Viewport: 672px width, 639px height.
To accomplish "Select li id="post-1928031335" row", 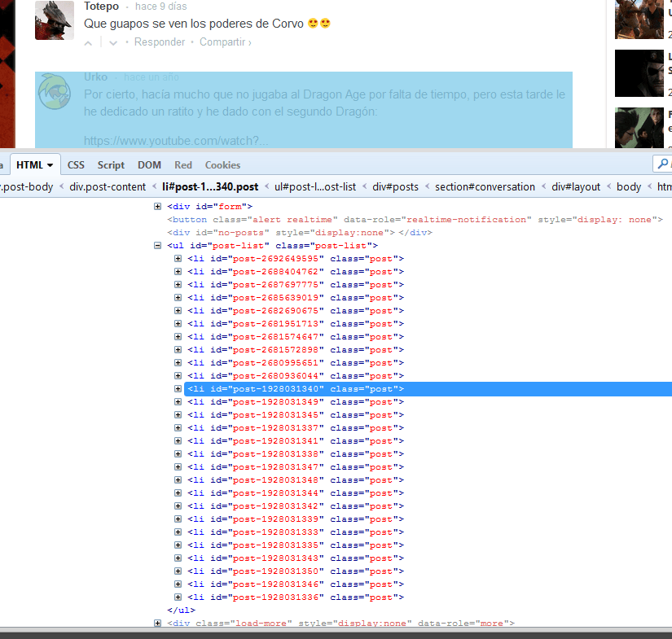I will coord(296,545).
